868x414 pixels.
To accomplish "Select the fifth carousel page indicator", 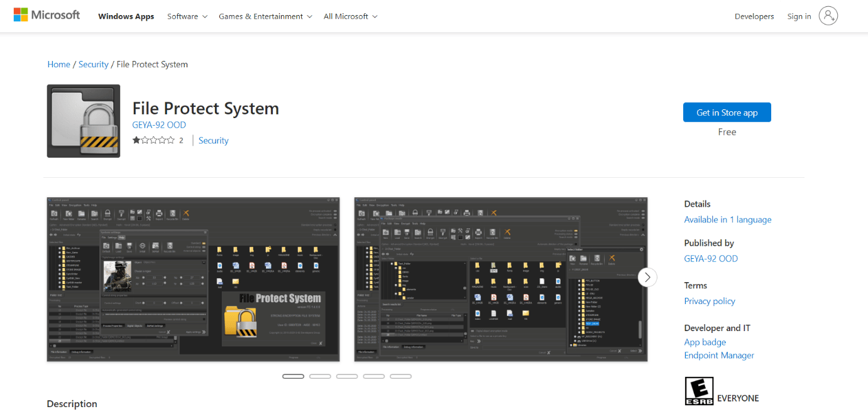I will click(401, 376).
